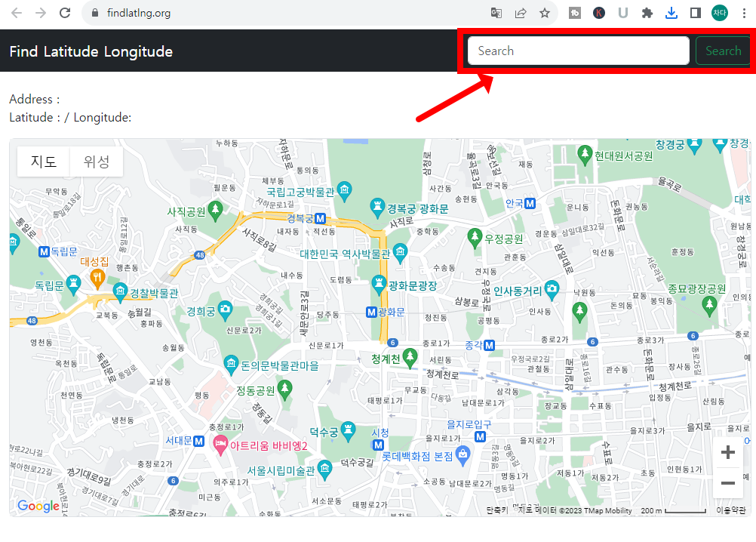Screen dimensions: 756x542
Task: Switch map to 위성 satellite view
Action: (x=97, y=162)
